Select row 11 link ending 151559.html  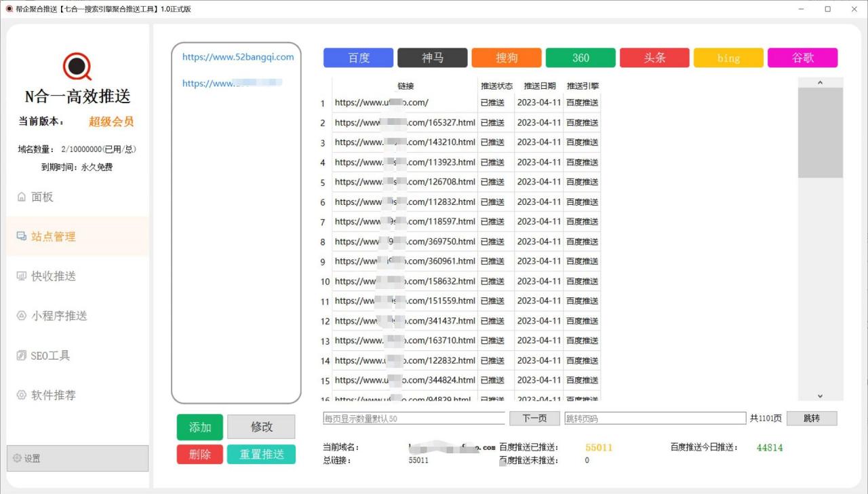pyautogui.click(x=405, y=301)
